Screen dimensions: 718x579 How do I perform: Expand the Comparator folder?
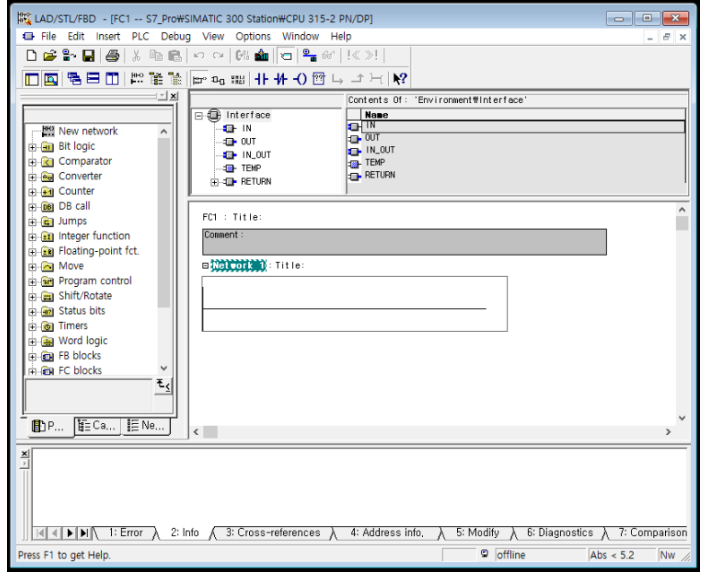tap(32, 162)
